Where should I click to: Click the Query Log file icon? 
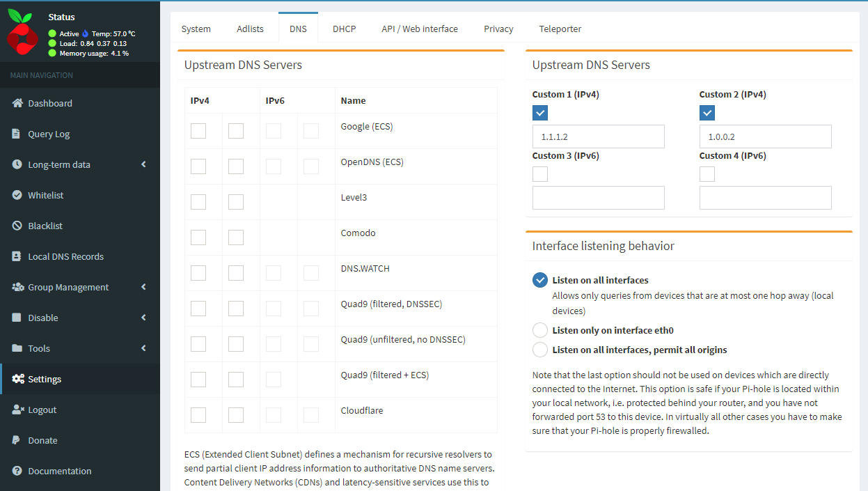coord(17,134)
